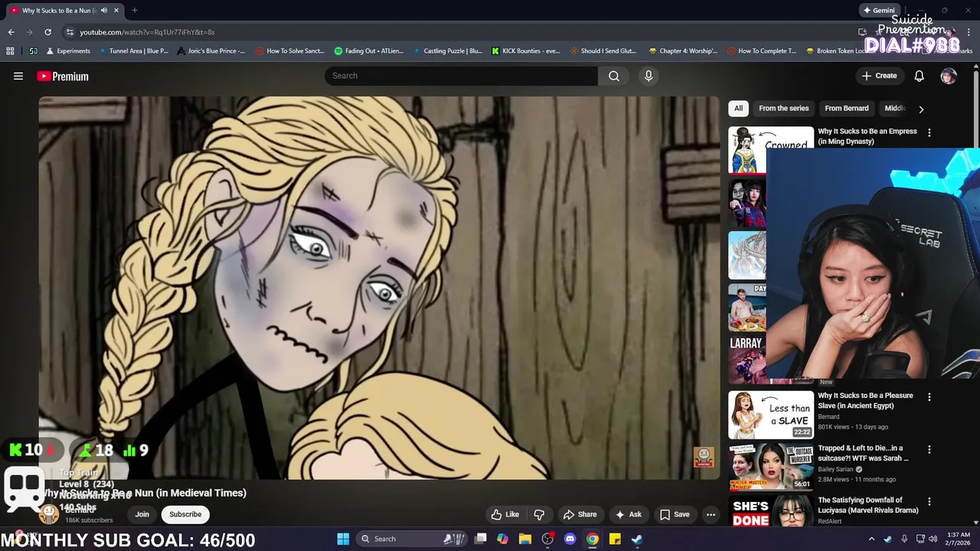Open Gemini in Chrome
This screenshot has width=980, height=551.
click(879, 11)
